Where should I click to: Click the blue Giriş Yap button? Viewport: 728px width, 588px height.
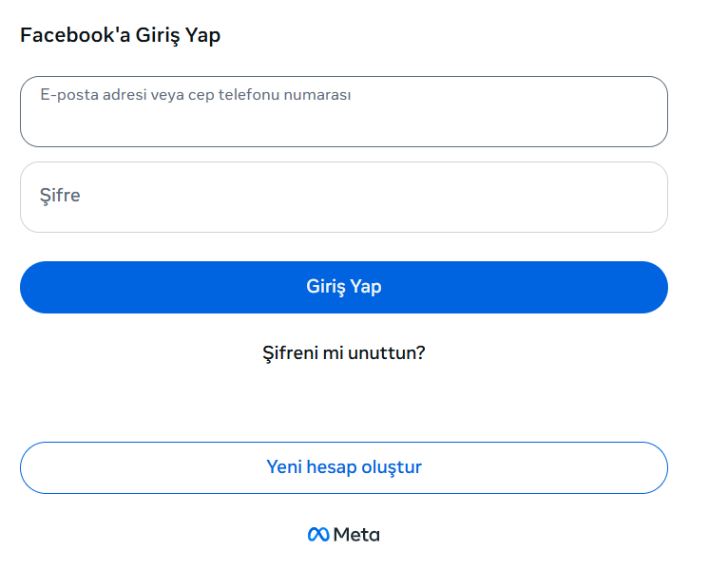point(344,287)
